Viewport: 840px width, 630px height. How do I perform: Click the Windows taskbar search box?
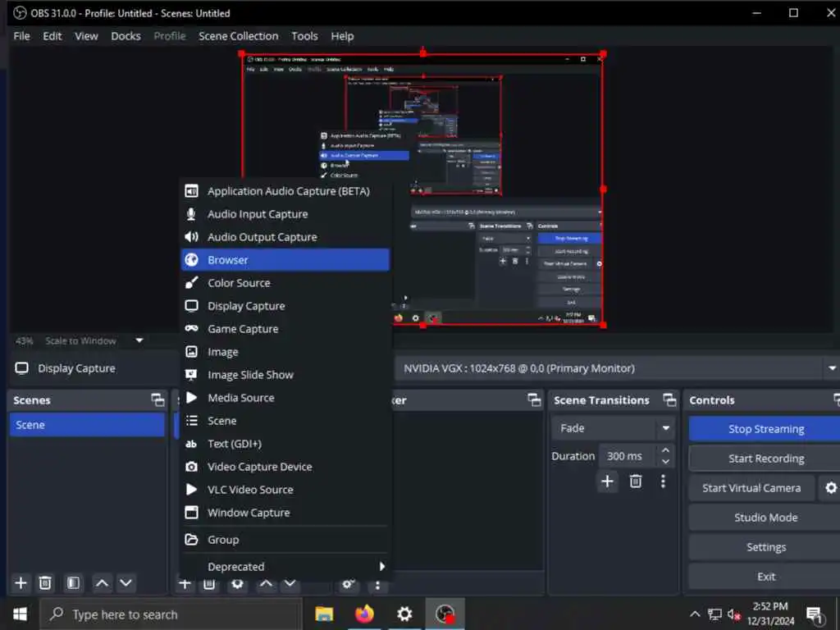click(x=171, y=614)
